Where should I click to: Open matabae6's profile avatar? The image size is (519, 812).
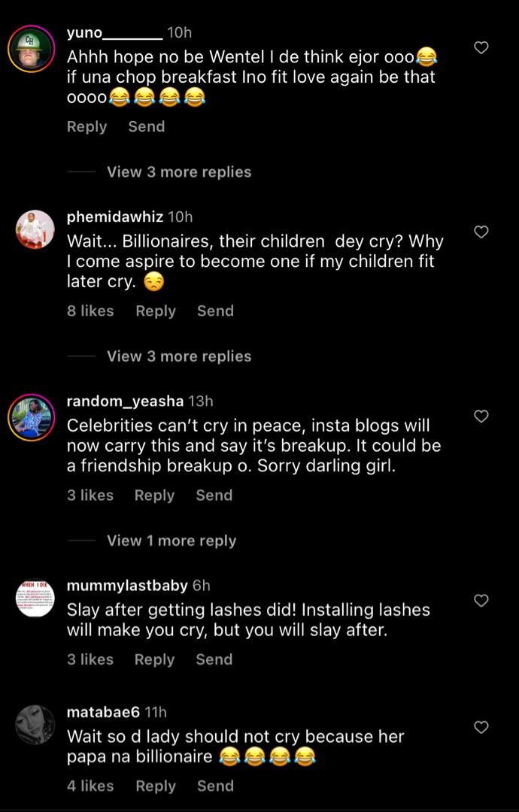click(x=35, y=724)
